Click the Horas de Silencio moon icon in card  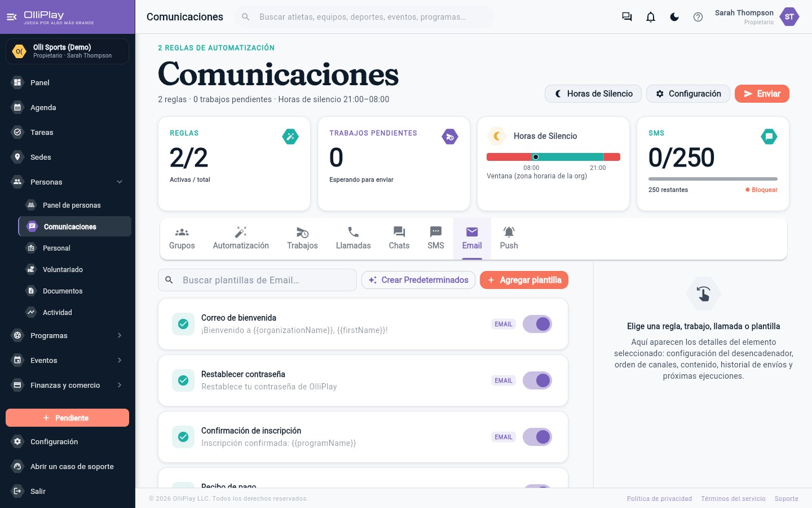click(x=497, y=136)
